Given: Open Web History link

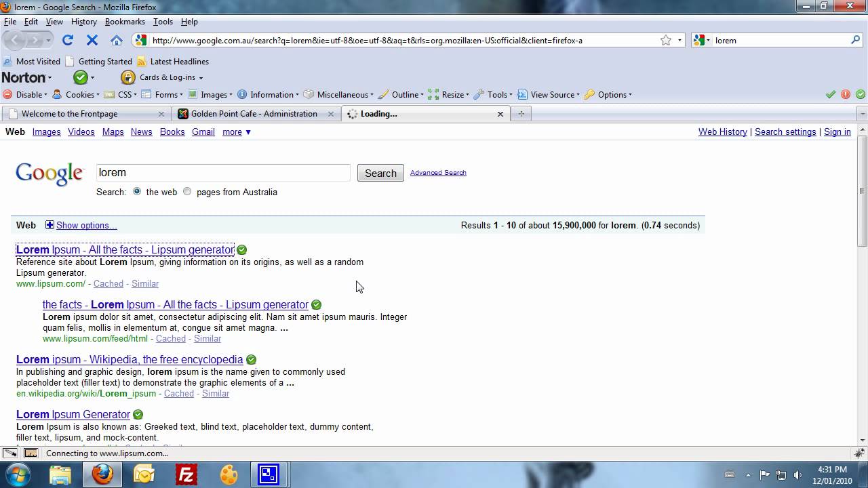Looking at the screenshot, I should pos(723,132).
